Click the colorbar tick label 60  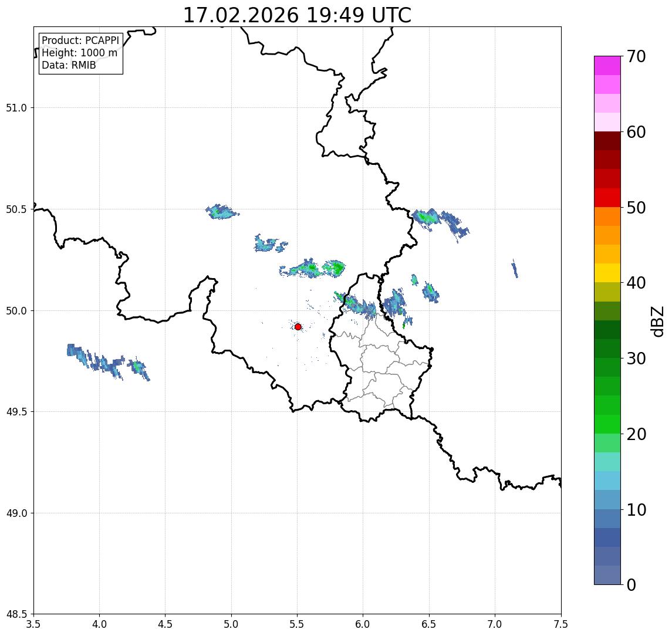[636, 132]
